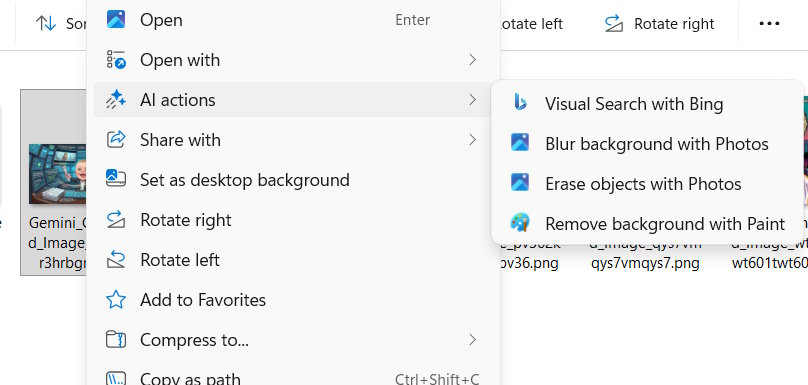Screen dimensions: 808x385
Task: Click file name ending qys7vmqys7.png
Action: [645, 263]
